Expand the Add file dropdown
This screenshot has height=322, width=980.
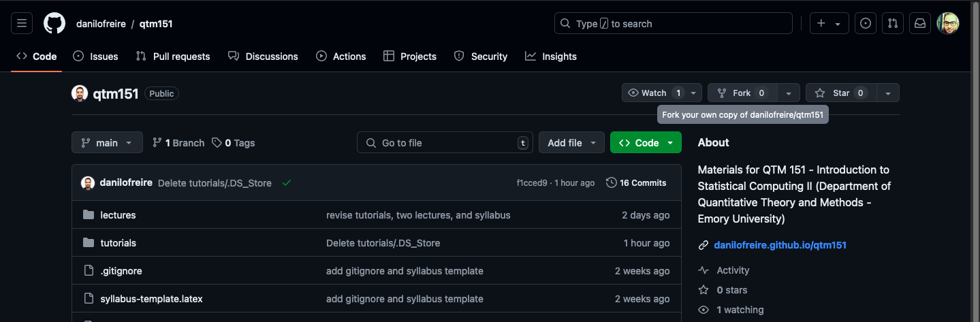coord(571,143)
